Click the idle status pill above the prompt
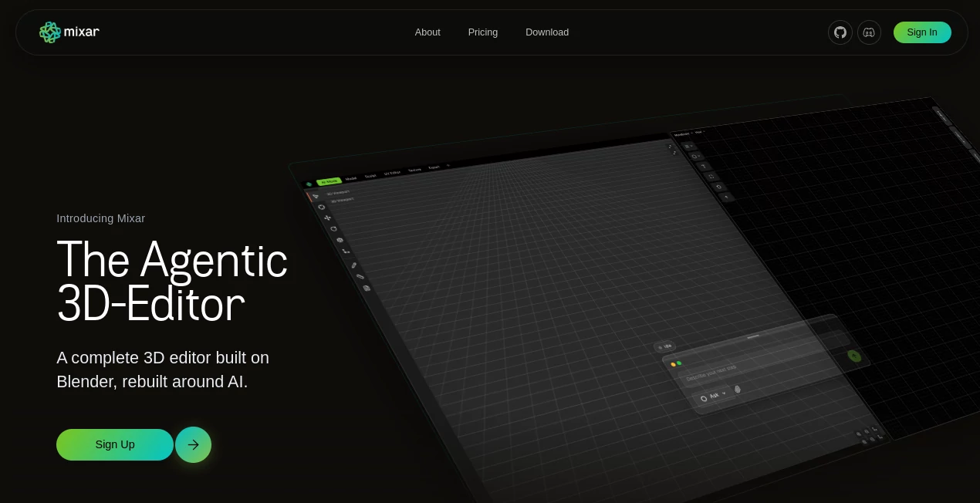 point(664,346)
